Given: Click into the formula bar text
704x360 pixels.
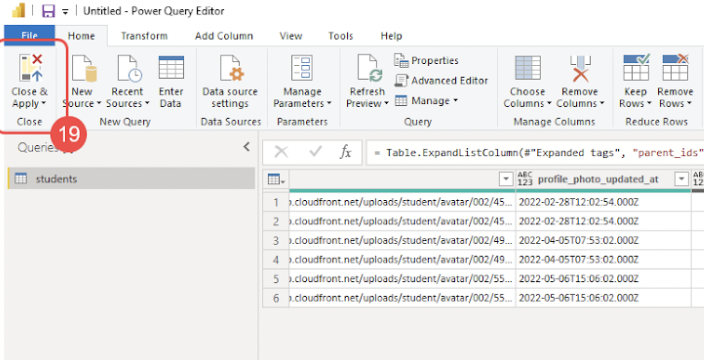Looking at the screenshot, I should [x=534, y=152].
